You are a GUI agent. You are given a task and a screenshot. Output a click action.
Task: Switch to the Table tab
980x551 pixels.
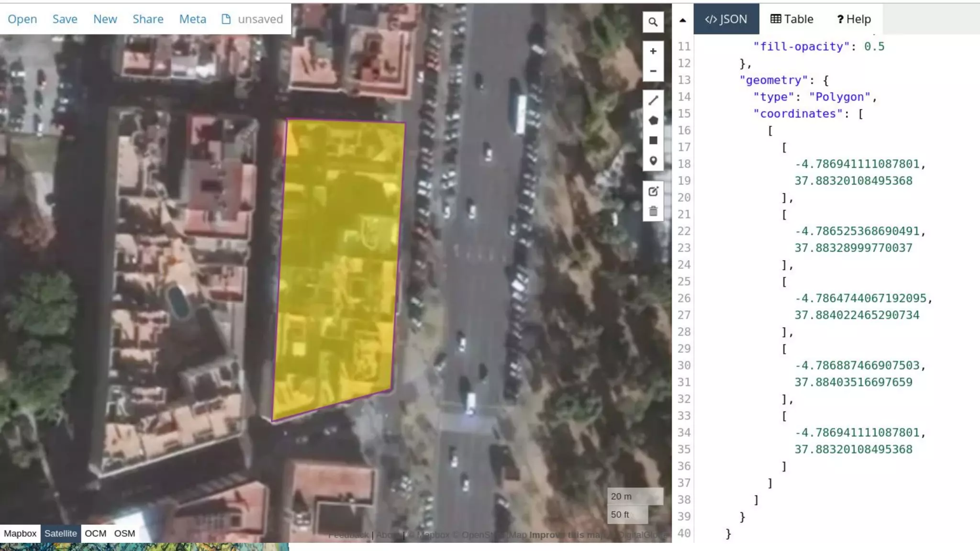pos(791,19)
